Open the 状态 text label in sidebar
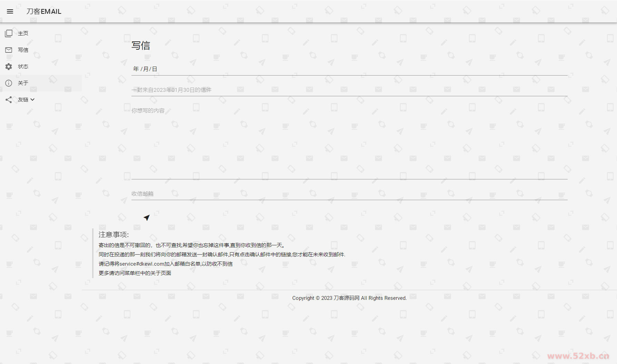Screen dimensions: 617x364 (23, 67)
